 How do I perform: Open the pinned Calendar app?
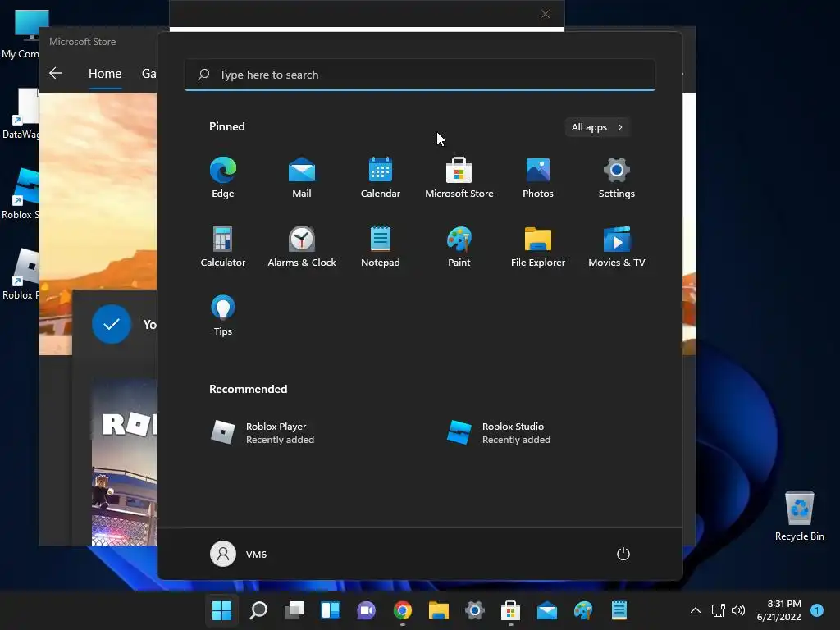(x=381, y=178)
